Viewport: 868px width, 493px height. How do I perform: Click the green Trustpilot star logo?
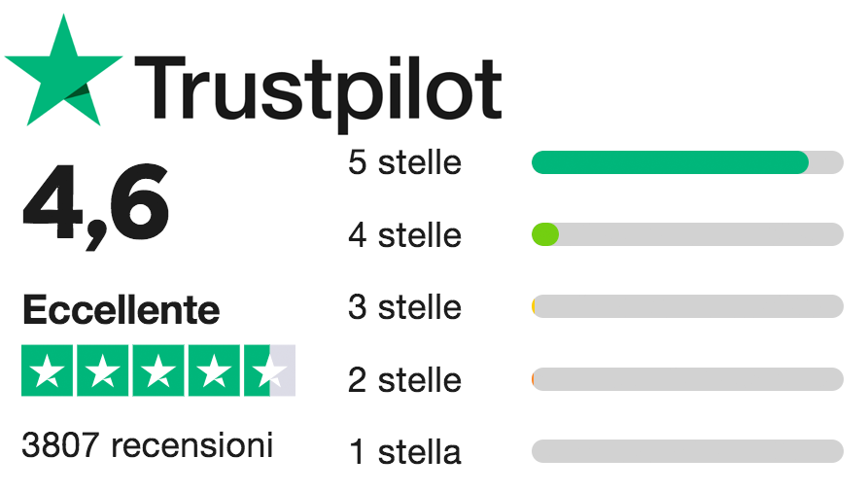[x=64, y=73]
